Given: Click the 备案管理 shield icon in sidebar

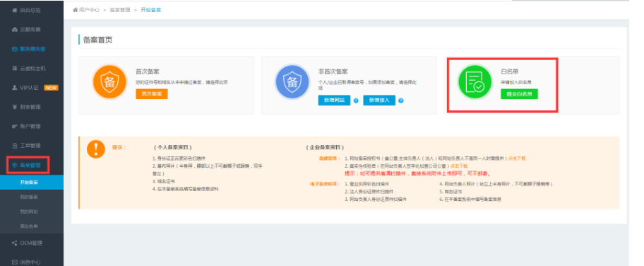Looking at the screenshot, I should tap(15, 165).
